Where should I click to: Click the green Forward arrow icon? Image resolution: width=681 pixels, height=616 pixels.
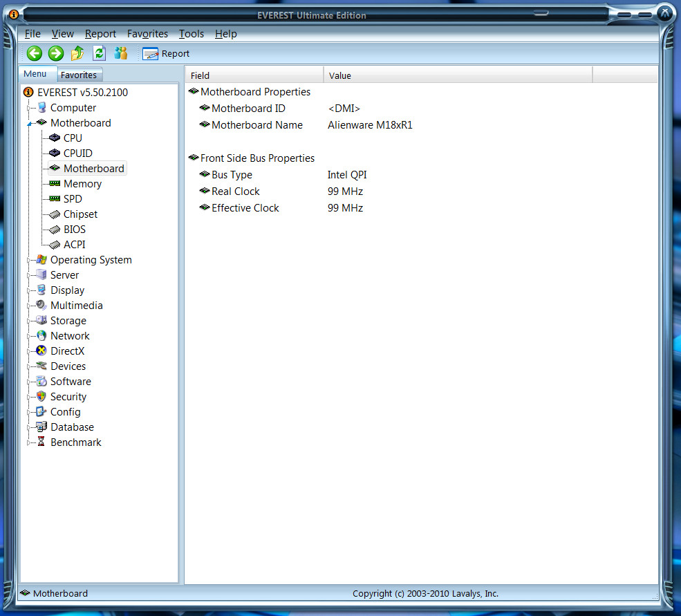[56, 53]
